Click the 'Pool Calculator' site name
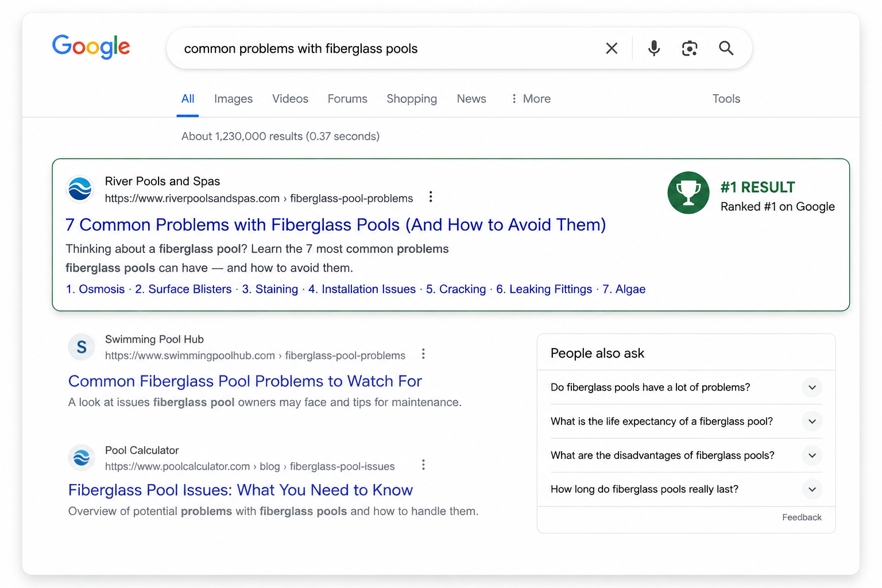 [142, 450]
